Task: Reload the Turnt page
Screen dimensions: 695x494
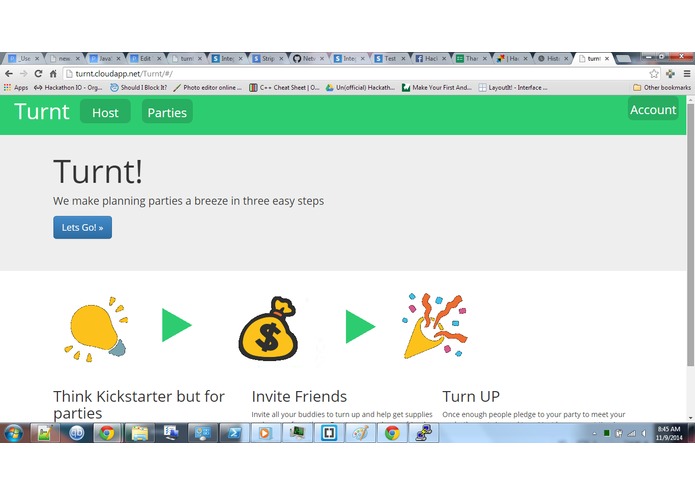Action: point(38,74)
